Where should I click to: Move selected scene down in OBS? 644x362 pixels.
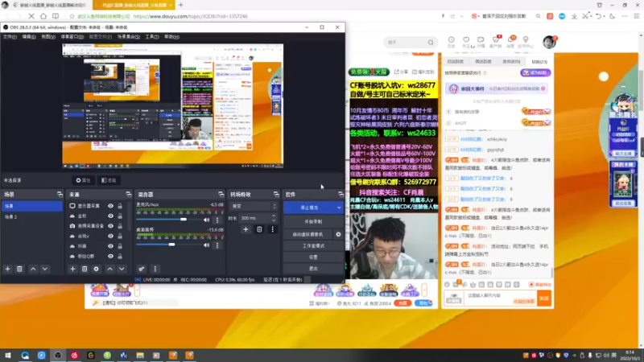45,269
